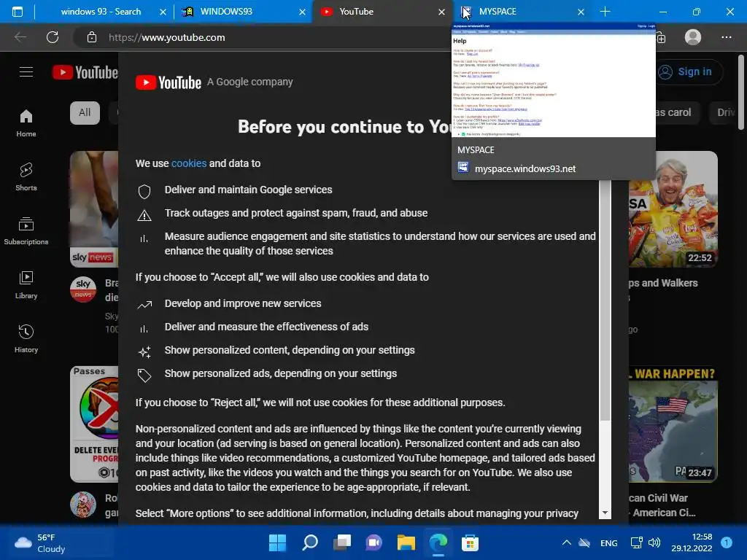Open Subscriptions in YouTube sidebar
The height and width of the screenshot is (560, 747).
26,231
